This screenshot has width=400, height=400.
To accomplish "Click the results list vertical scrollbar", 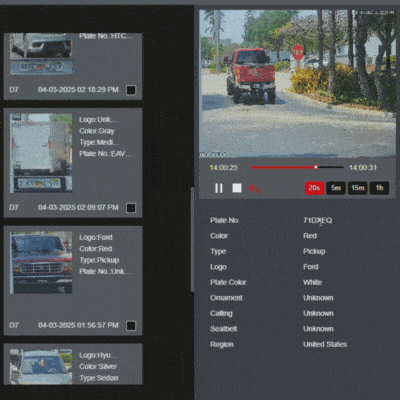I will 192,239.
